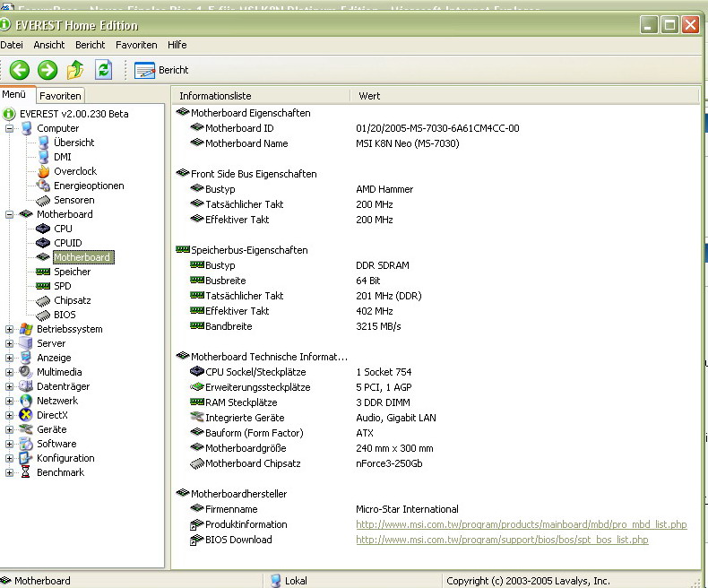Select the Motherboard Name row

436,143
